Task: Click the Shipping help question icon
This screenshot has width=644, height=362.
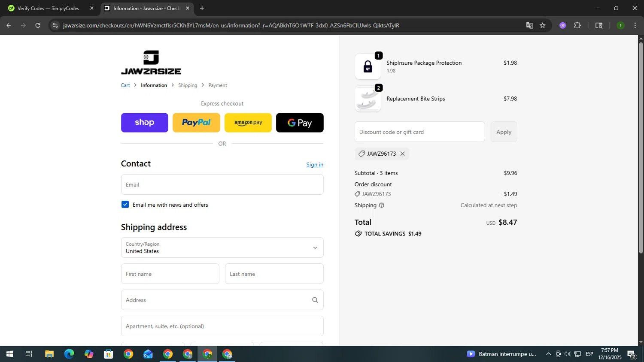Action: pyautogui.click(x=381, y=205)
